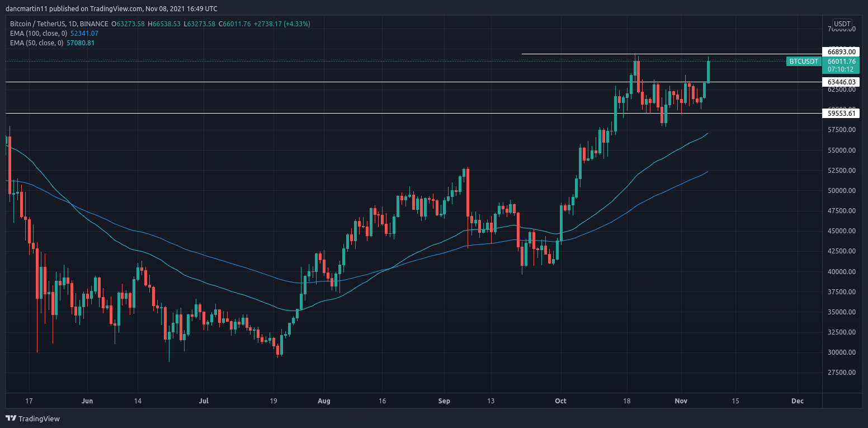
Task: Click the 13 date label on time axis
Action: 490,401
